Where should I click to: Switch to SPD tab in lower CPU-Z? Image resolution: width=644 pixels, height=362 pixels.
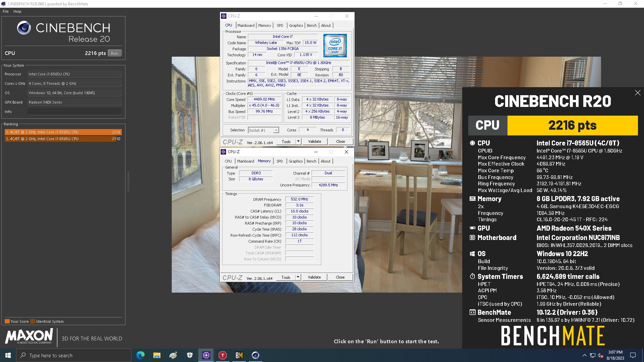coord(280,161)
